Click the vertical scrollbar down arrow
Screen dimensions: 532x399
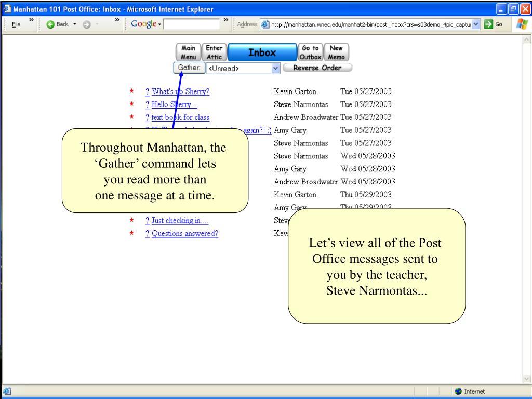pyautogui.click(x=527, y=379)
